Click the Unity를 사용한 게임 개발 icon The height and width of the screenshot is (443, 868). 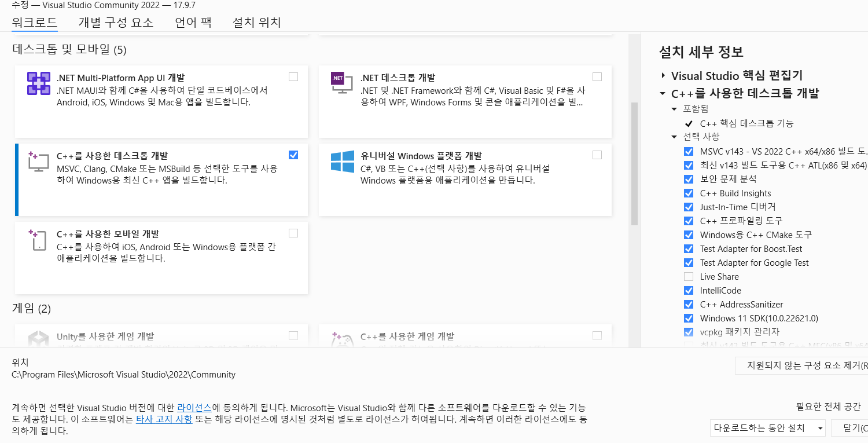click(x=39, y=339)
